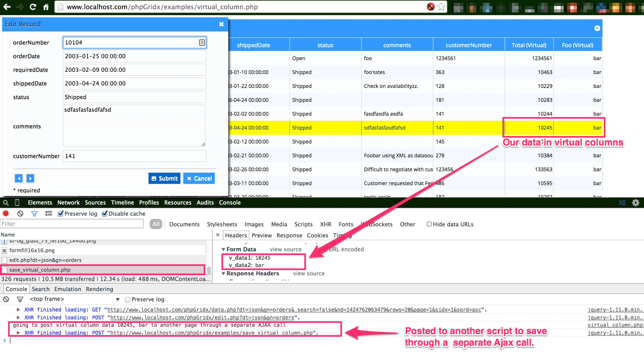Viewport: 644px width, 353px height.
Task: Collapse the Response Headers section
Action: pyautogui.click(x=223, y=274)
